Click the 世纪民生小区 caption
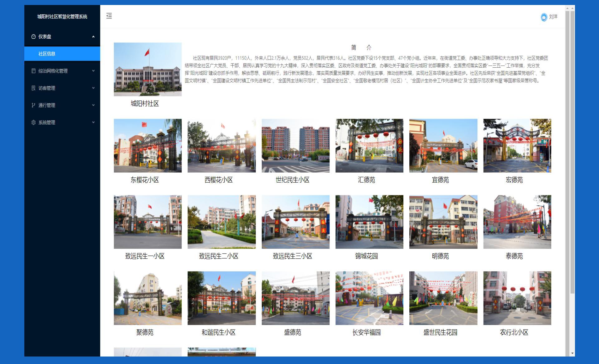The width and height of the screenshot is (599, 364). (293, 180)
